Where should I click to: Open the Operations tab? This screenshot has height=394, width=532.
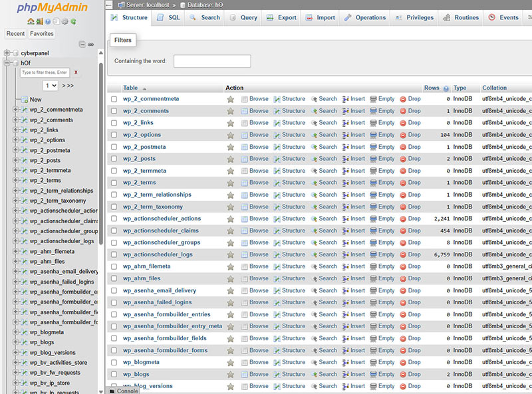click(364, 18)
